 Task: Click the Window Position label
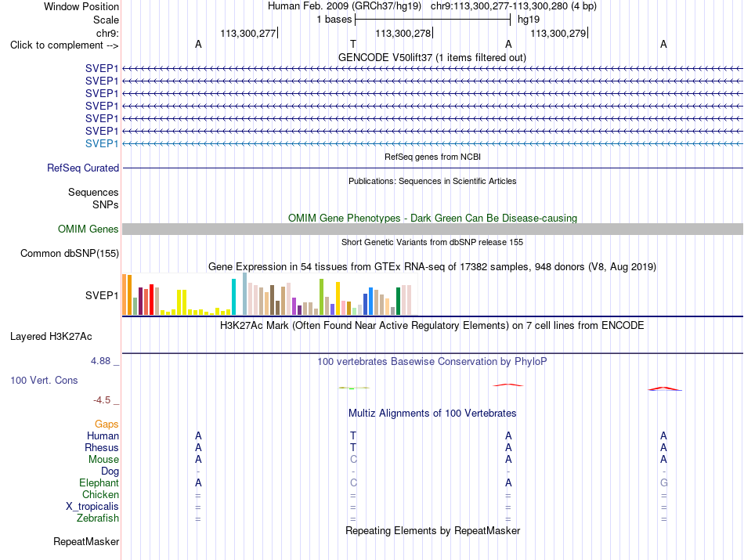click(x=81, y=6)
